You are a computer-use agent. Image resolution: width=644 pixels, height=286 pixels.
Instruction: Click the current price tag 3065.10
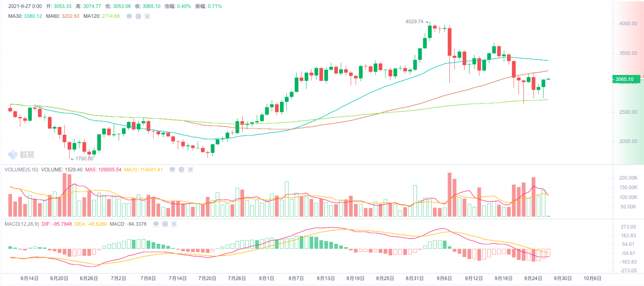pos(625,79)
